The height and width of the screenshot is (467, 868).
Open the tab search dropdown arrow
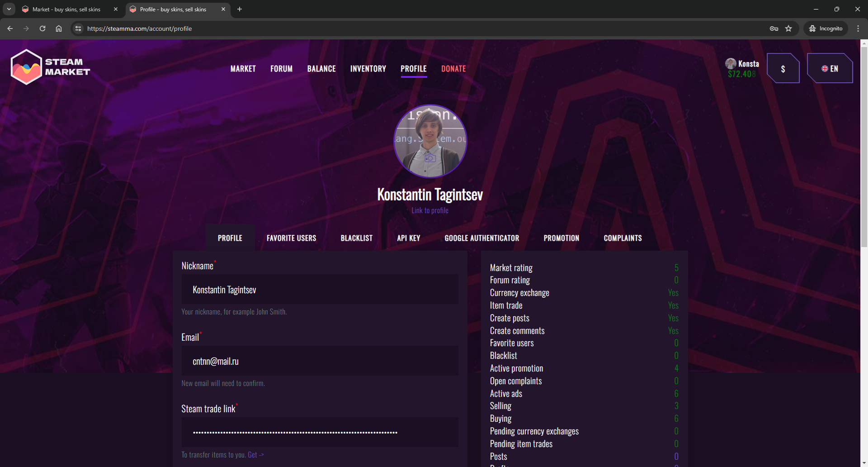[9, 9]
